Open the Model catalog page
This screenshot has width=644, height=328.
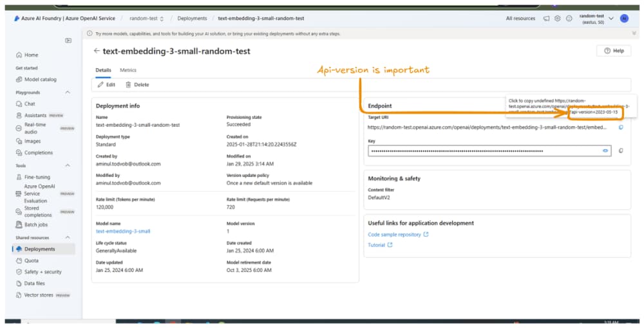click(x=36, y=80)
